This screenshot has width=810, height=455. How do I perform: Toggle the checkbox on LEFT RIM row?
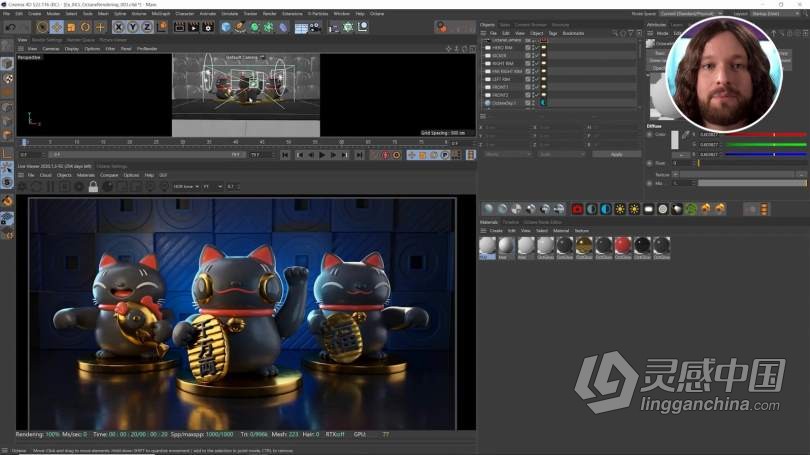click(527, 79)
